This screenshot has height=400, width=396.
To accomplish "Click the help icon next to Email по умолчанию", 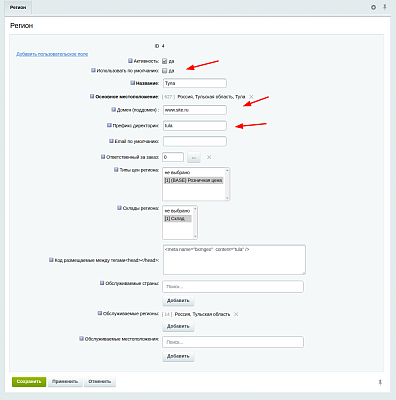I will 111,141.
